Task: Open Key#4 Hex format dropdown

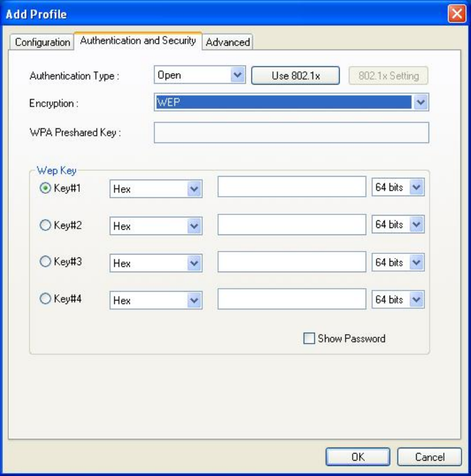Action: pos(156,300)
